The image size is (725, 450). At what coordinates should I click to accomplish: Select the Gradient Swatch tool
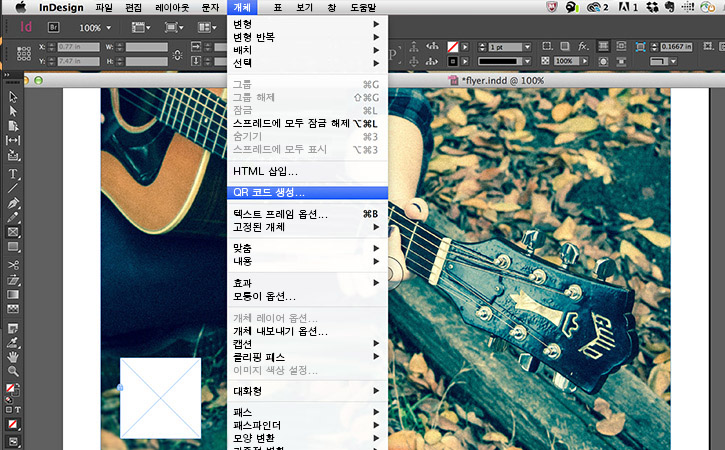13,294
